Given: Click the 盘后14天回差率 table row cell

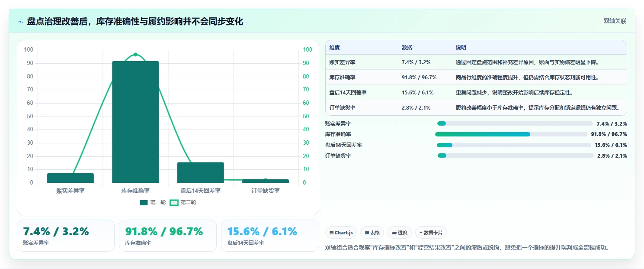Looking at the screenshot, I should 348,93.
